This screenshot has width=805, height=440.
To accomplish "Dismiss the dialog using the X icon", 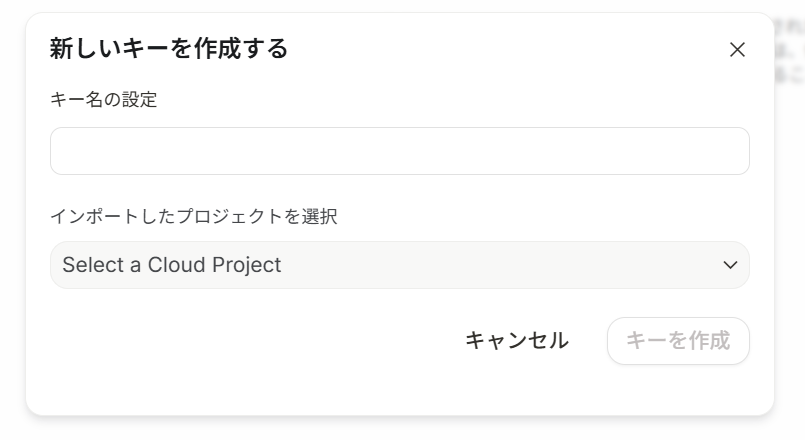I will point(737,50).
